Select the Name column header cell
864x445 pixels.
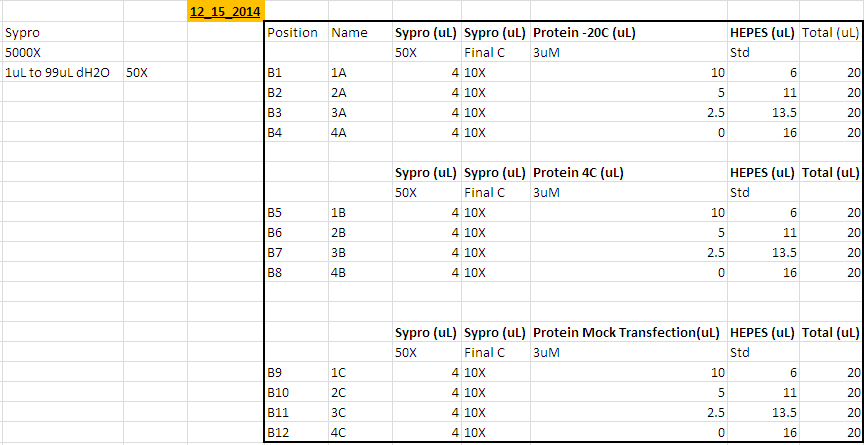tap(349, 32)
